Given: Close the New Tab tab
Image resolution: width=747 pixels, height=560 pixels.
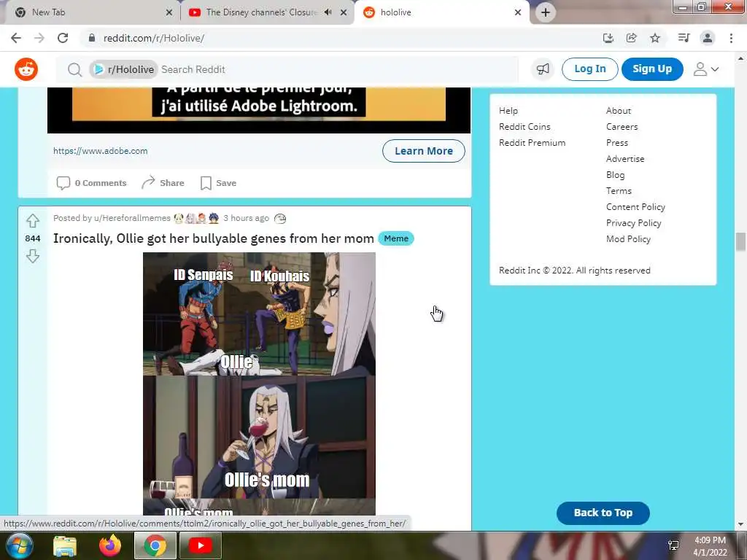Looking at the screenshot, I should [x=169, y=12].
